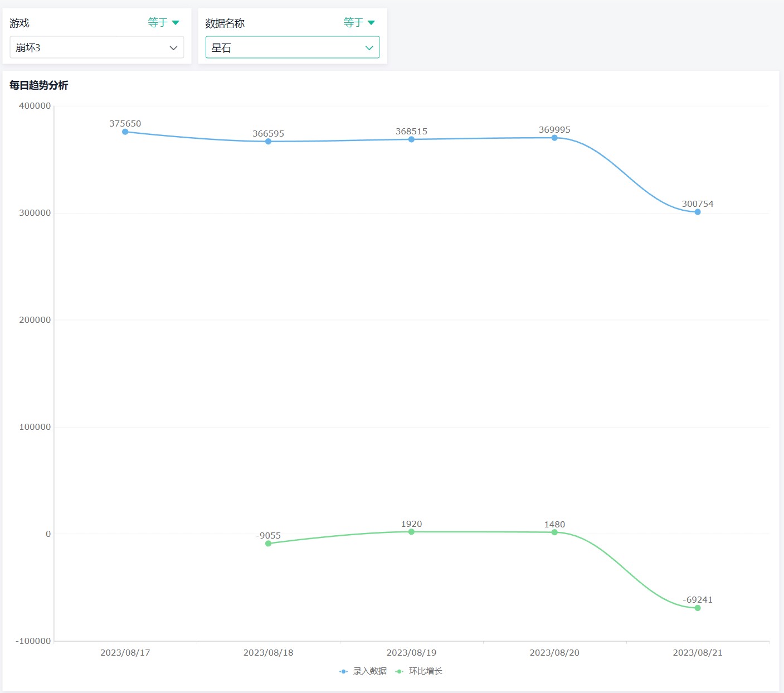Select the 369995 blue data point
The image size is (784, 693).
[x=554, y=138]
